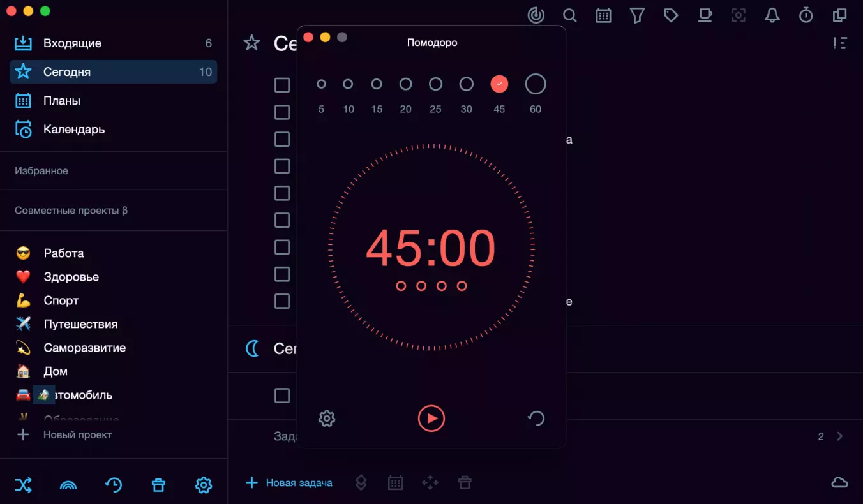Click the Помодоро window title
The height and width of the screenshot is (504, 863).
(432, 43)
